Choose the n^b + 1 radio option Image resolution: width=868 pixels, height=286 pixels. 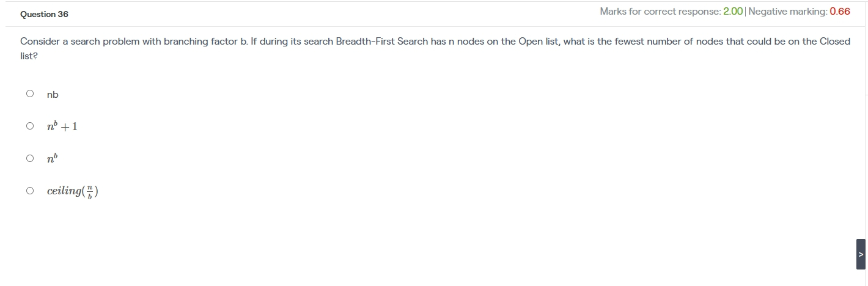click(x=30, y=126)
